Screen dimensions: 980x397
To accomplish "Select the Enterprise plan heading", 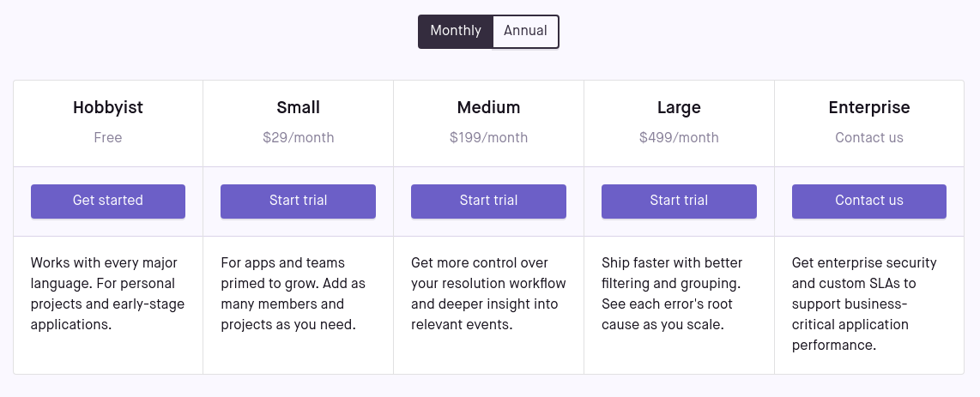I will [x=869, y=107].
